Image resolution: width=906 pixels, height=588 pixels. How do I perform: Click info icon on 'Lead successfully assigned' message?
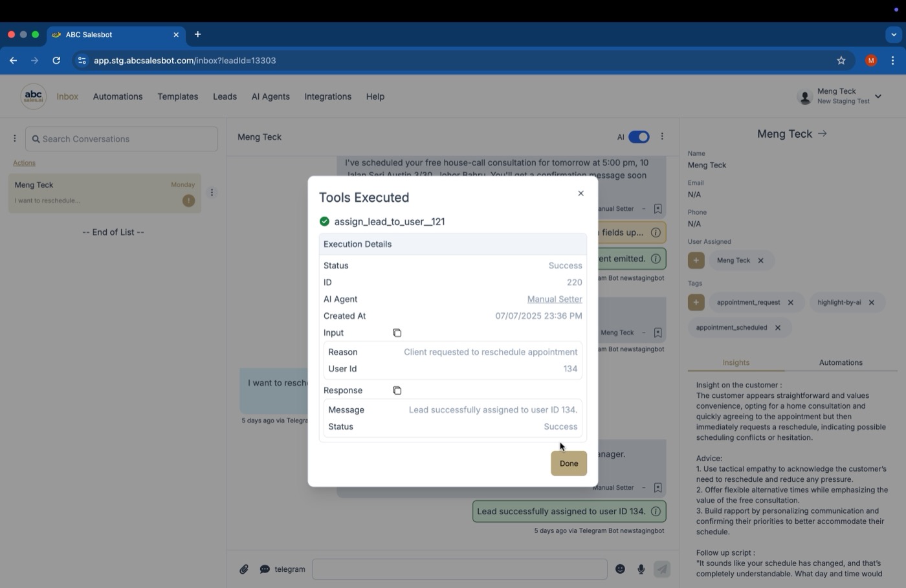[656, 512]
